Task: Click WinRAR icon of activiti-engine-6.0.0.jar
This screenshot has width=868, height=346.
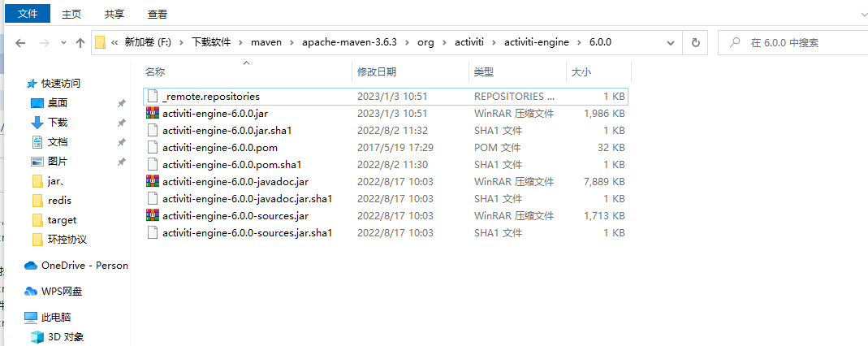Action: coord(152,113)
